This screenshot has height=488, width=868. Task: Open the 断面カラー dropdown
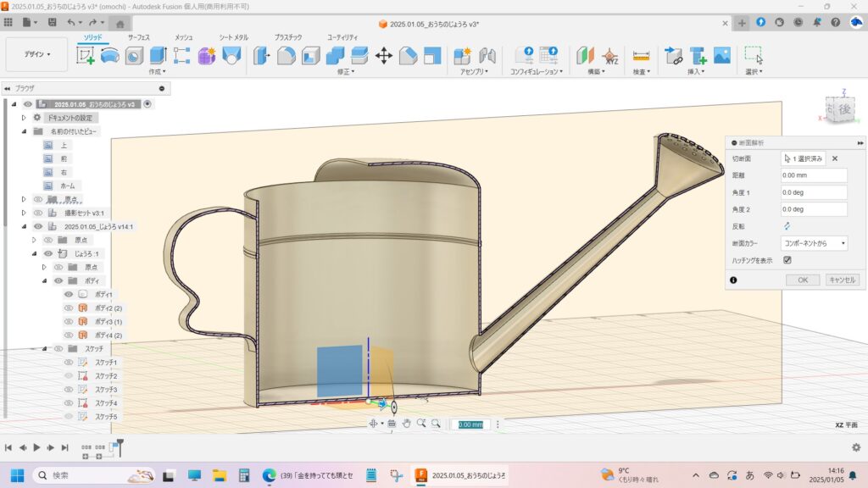pos(814,243)
